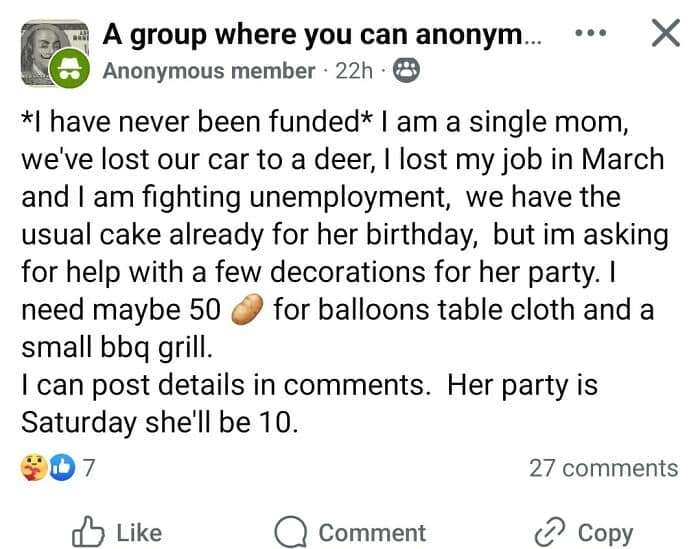This screenshot has width=700, height=549.
Task: Click the group privacy icon beside 22h
Action: (x=406, y=70)
